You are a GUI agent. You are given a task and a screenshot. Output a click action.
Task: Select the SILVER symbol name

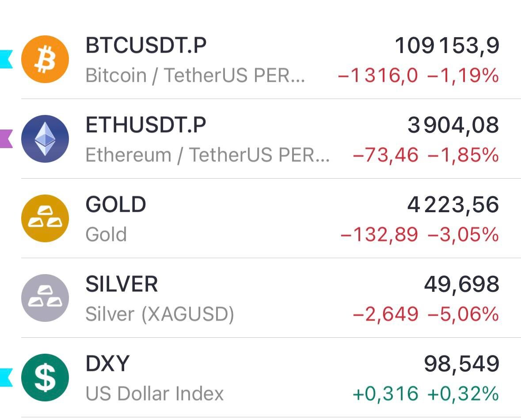click(122, 284)
